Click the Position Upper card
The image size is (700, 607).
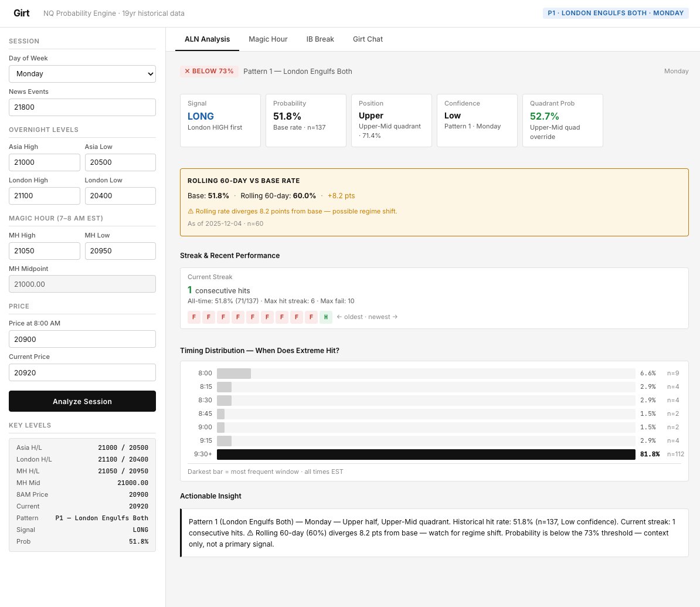pos(392,120)
